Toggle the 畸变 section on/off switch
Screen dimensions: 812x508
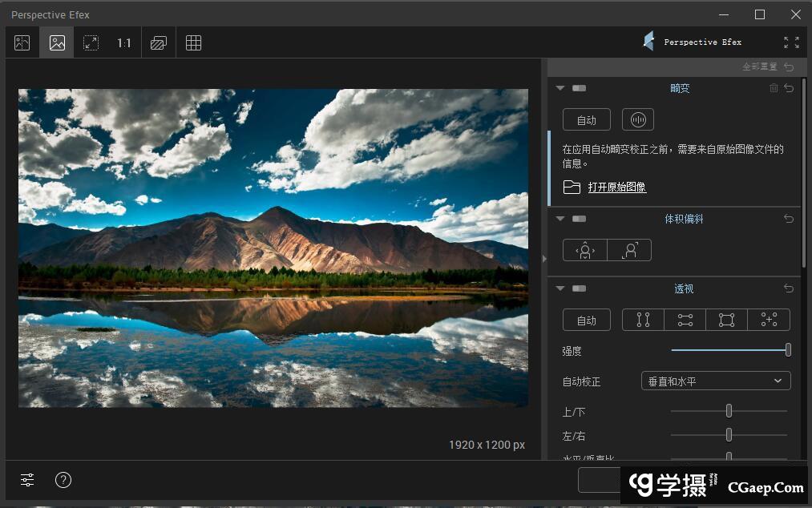coord(579,88)
